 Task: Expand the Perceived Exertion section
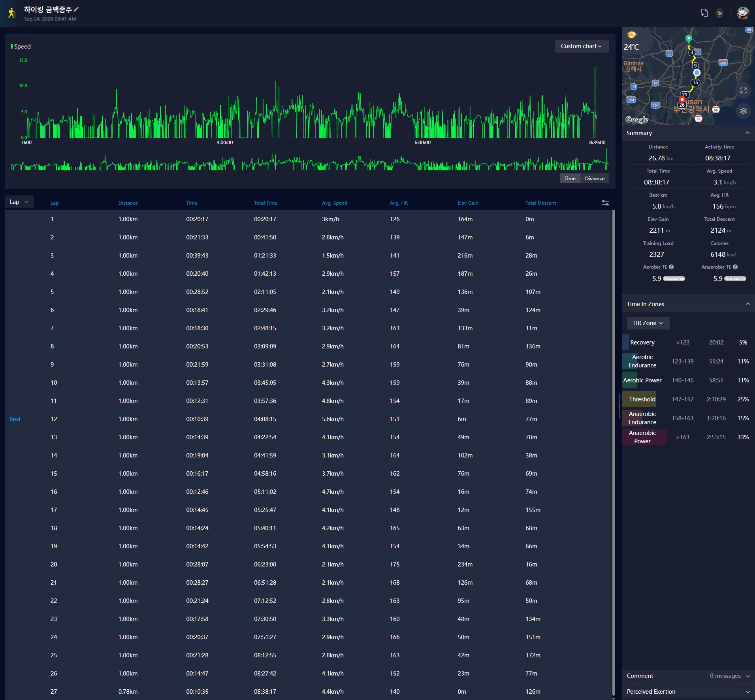tap(688, 692)
